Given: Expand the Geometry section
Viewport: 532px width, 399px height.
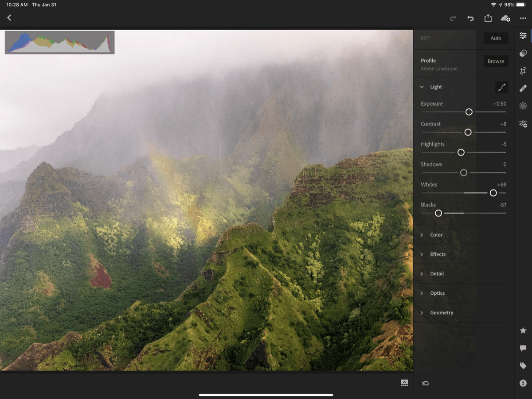Looking at the screenshot, I should [442, 313].
